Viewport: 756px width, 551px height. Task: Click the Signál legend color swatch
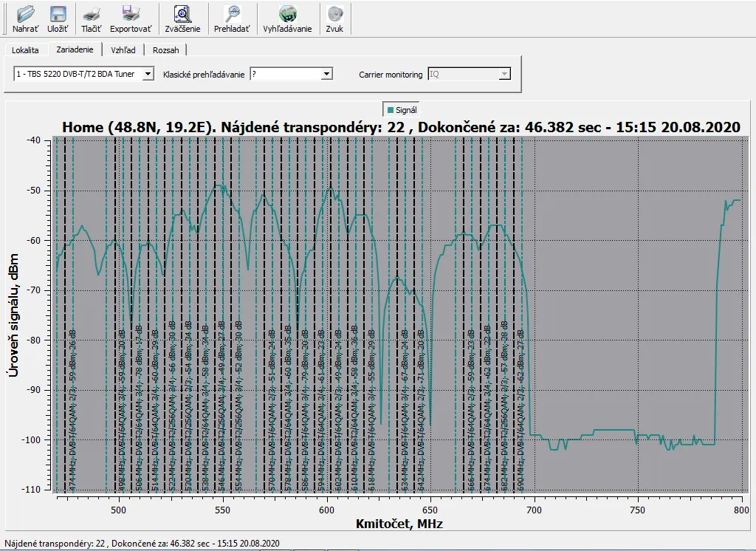[x=390, y=110]
